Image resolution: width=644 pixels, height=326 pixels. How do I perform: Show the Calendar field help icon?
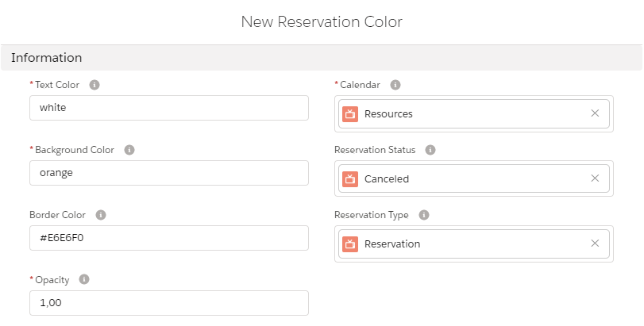coord(395,85)
